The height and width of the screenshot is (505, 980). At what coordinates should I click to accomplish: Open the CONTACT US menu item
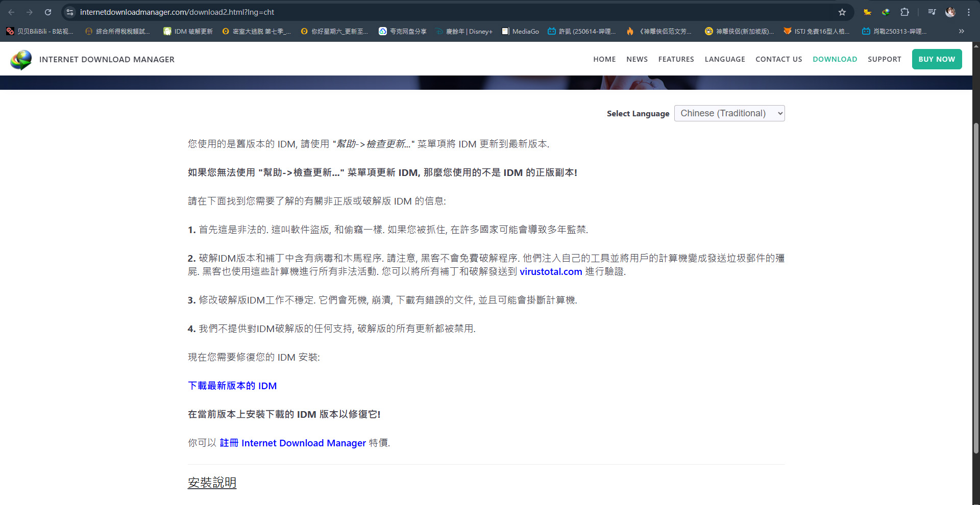pyautogui.click(x=778, y=59)
